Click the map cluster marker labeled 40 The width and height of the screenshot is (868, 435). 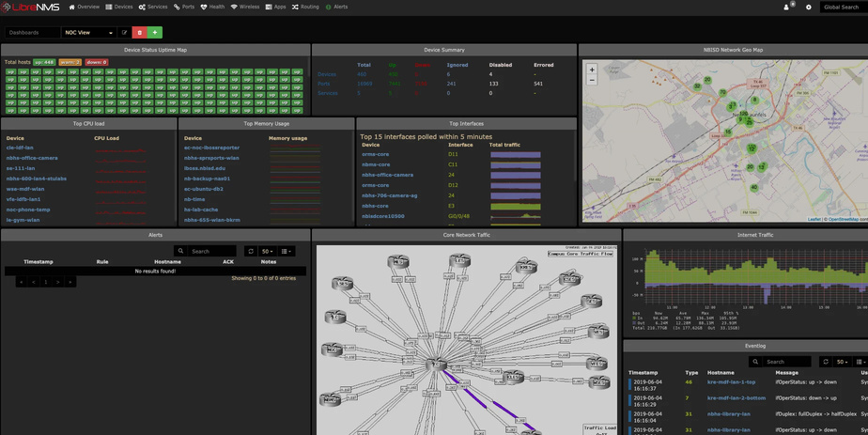pyautogui.click(x=753, y=188)
